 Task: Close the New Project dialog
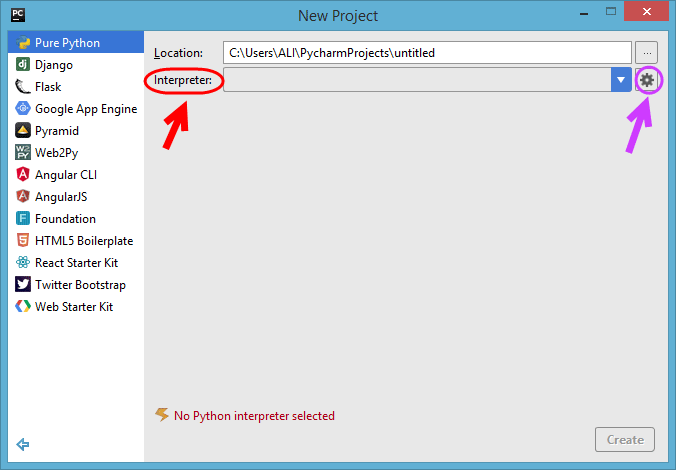pyautogui.click(x=647, y=12)
